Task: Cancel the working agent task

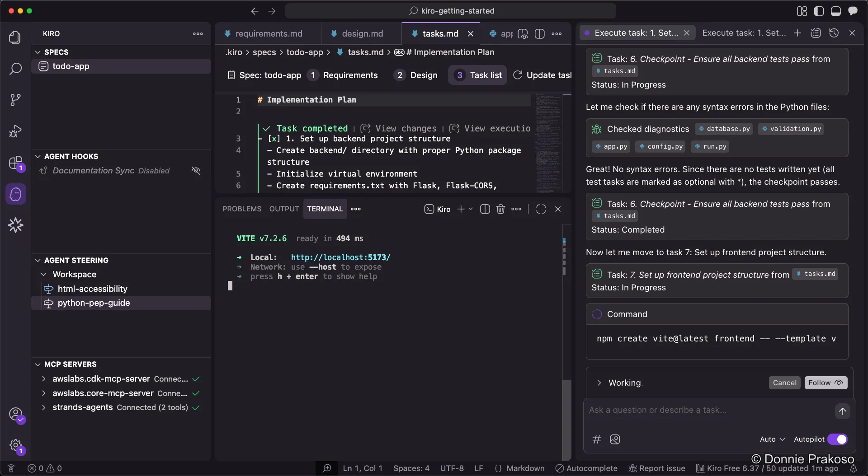Action: tap(784, 383)
